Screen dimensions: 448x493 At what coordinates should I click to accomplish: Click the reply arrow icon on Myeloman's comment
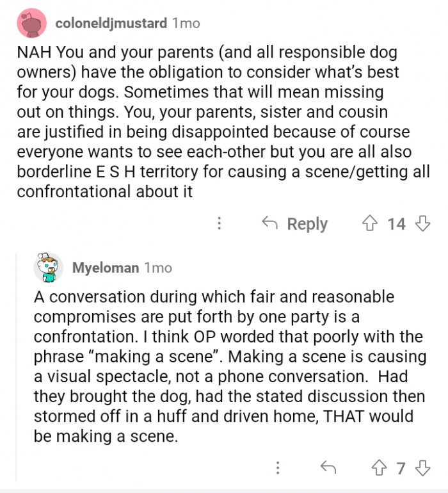coord(328,468)
